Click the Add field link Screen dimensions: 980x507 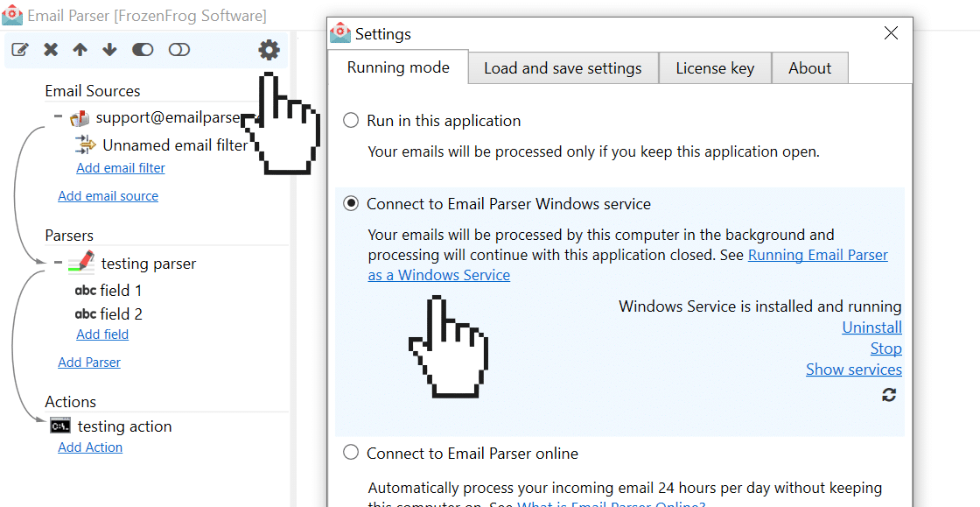click(102, 334)
